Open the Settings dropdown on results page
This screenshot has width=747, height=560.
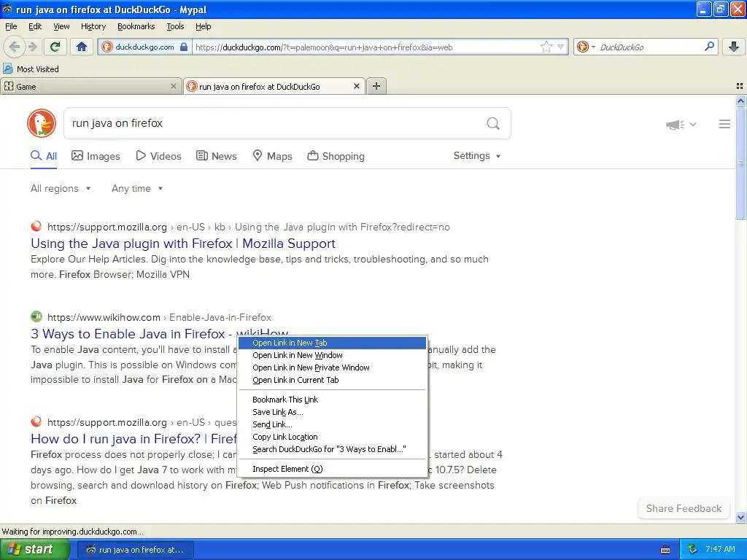click(x=477, y=156)
